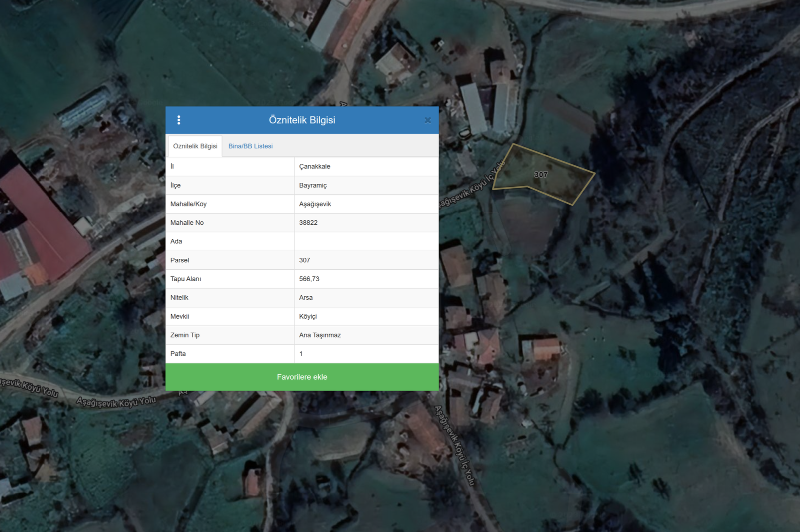Image resolution: width=800 pixels, height=532 pixels.
Task: Select the Mahalle No value 38822
Action: tap(308, 223)
